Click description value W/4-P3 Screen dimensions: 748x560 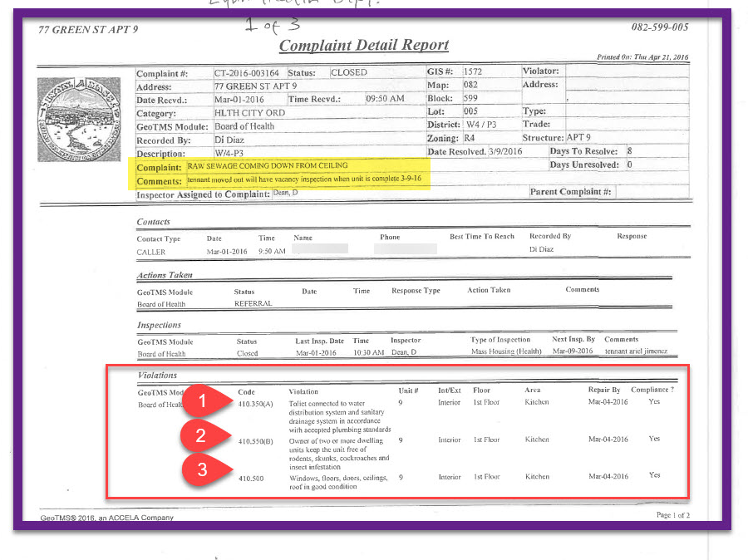click(x=229, y=153)
